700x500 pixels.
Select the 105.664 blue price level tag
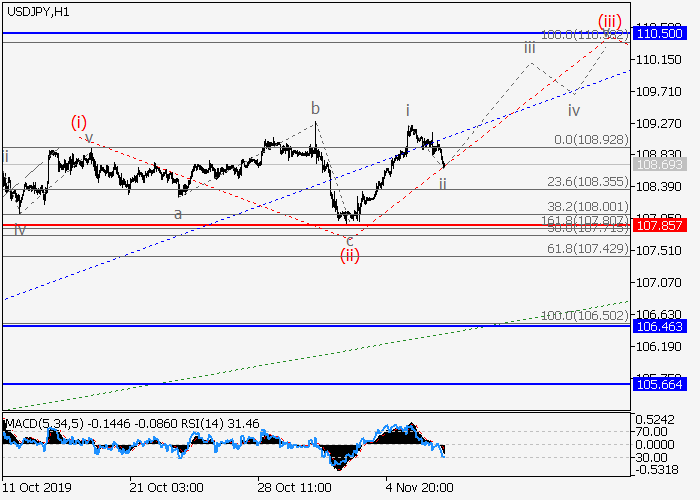pos(656,384)
